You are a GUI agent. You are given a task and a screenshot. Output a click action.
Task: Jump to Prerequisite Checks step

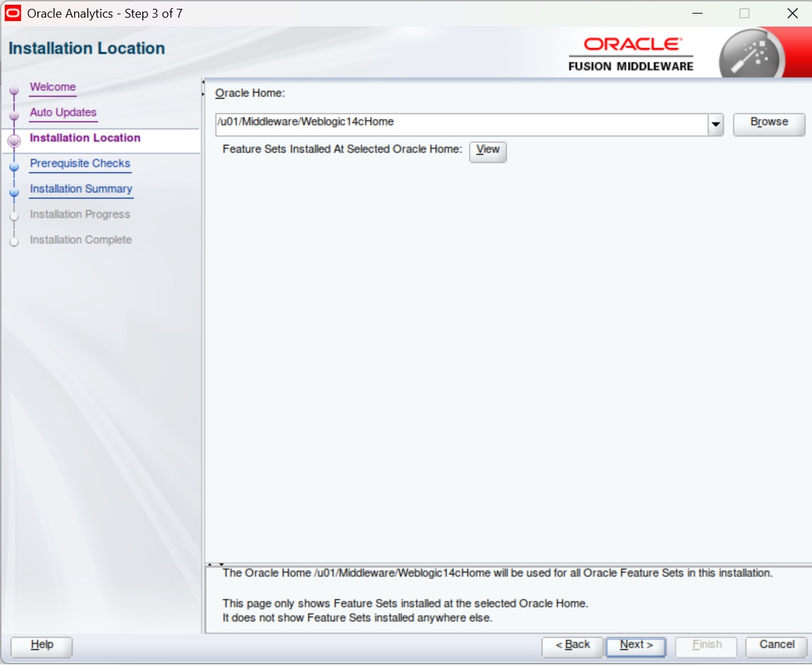pyautogui.click(x=80, y=163)
